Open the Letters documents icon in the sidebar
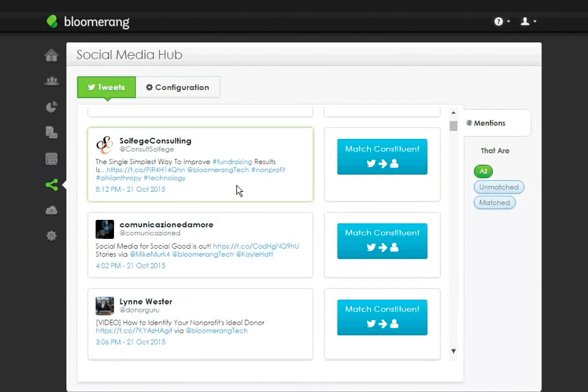 click(x=51, y=132)
